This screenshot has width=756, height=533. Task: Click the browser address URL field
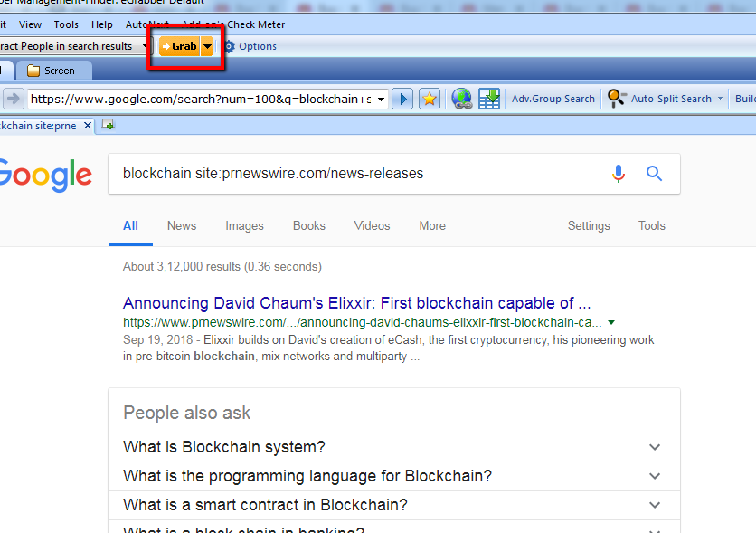coord(201,99)
